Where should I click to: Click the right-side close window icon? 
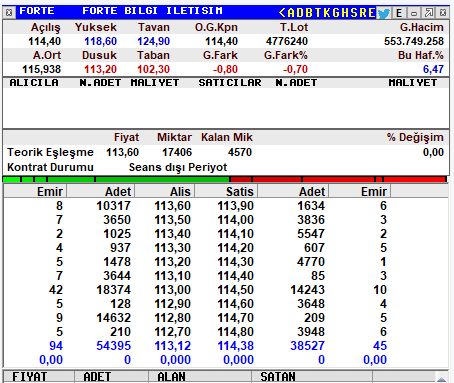[443, 13]
